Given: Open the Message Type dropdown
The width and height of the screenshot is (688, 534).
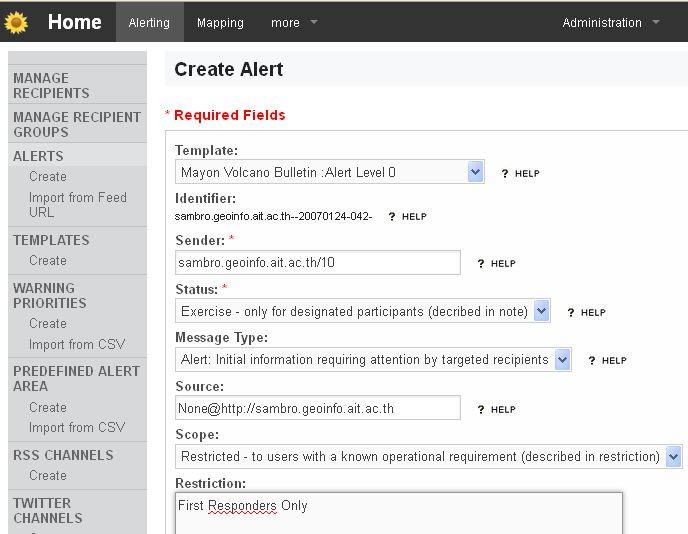Looking at the screenshot, I should pyautogui.click(x=562, y=359).
